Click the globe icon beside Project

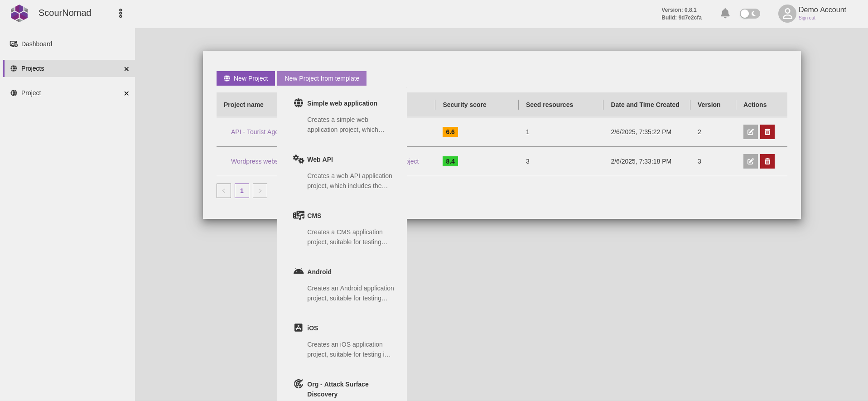(14, 93)
